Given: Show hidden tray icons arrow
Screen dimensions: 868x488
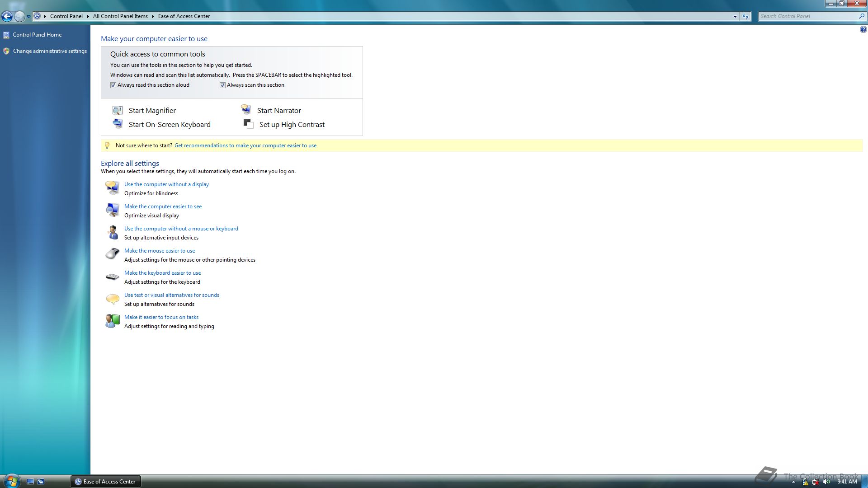Looking at the screenshot, I should click(794, 482).
